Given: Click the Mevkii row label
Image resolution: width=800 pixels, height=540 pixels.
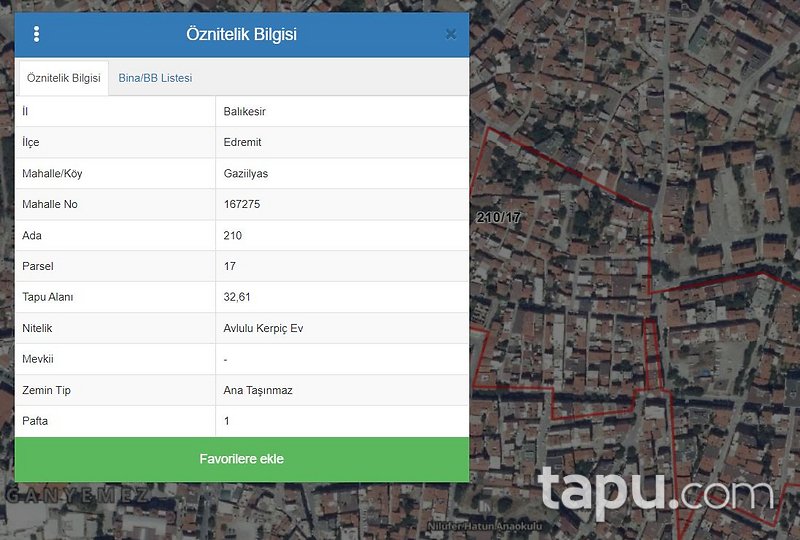Looking at the screenshot, I should (38, 359).
